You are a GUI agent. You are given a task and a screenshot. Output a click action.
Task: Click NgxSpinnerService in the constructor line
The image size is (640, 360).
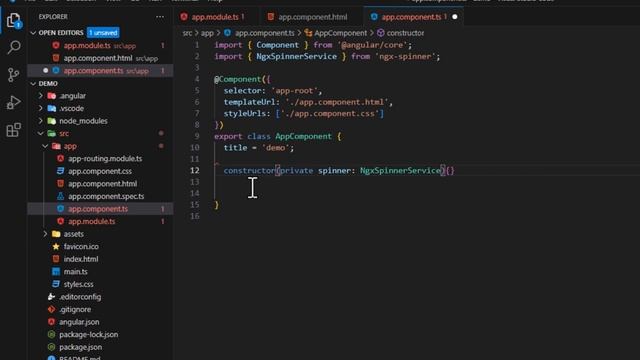pos(400,171)
